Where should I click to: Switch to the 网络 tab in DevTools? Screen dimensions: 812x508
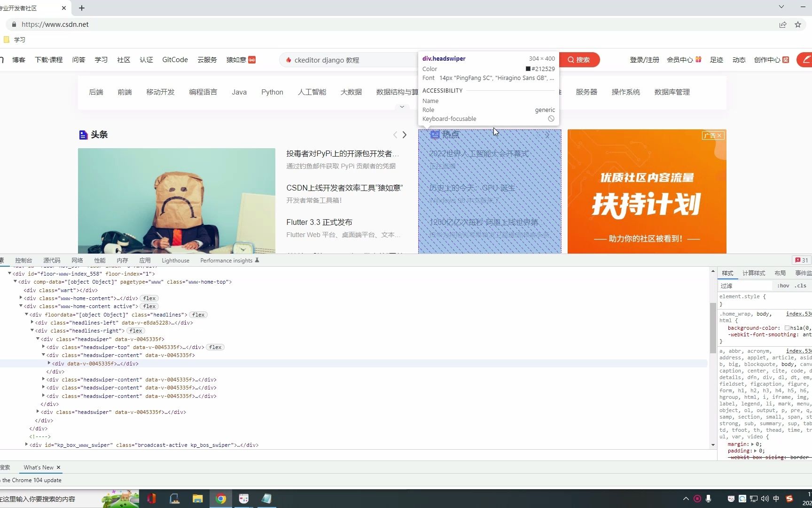click(x=77, y=260)
